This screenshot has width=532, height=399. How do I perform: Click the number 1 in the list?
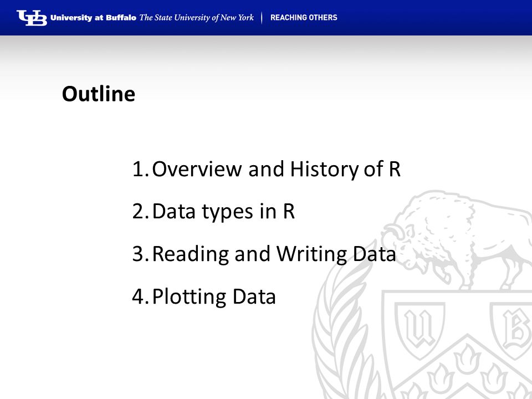140,169
